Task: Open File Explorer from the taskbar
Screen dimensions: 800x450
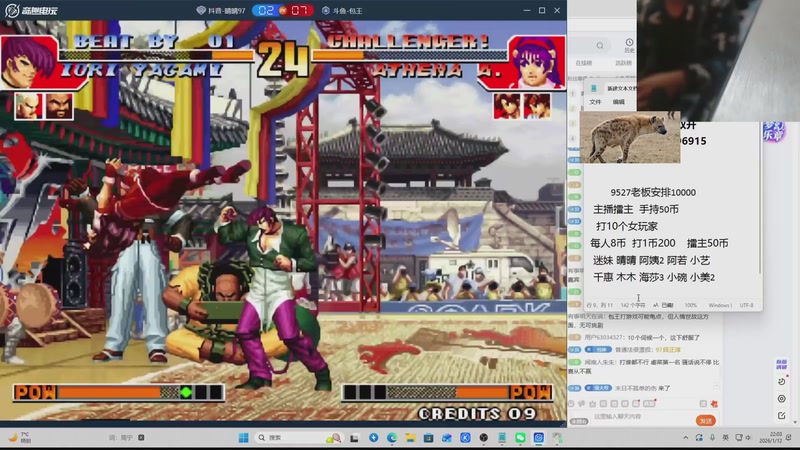Action: point(410,437)
